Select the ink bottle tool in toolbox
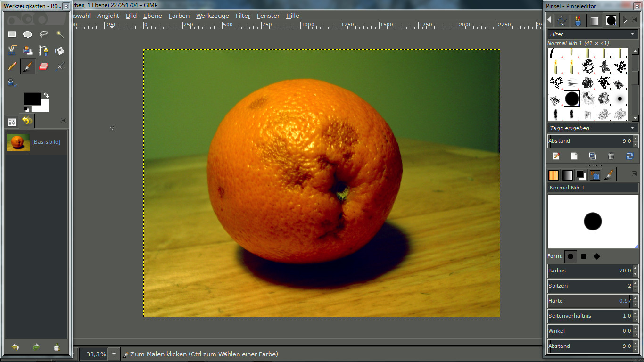The height and width of the screenshot is (362, 644). [12, 82]
